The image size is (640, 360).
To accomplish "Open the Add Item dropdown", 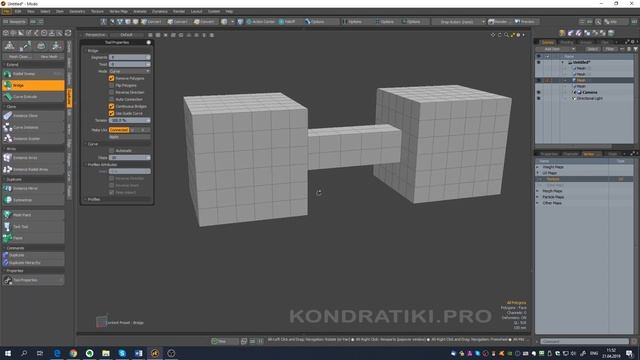I will coord(557,49).
